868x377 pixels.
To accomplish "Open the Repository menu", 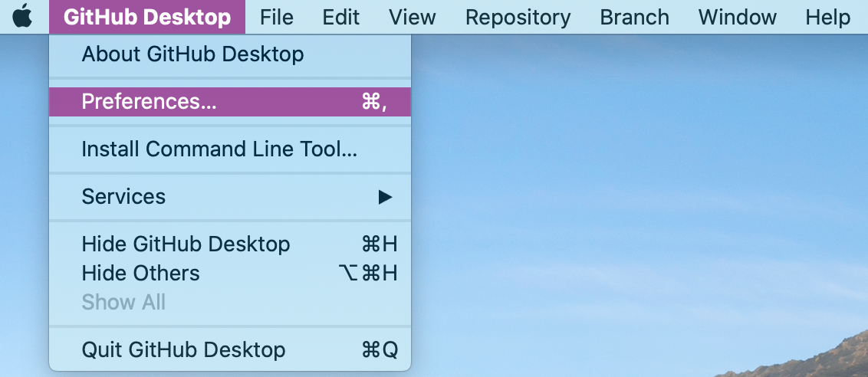I will click(x=518, y=17).
